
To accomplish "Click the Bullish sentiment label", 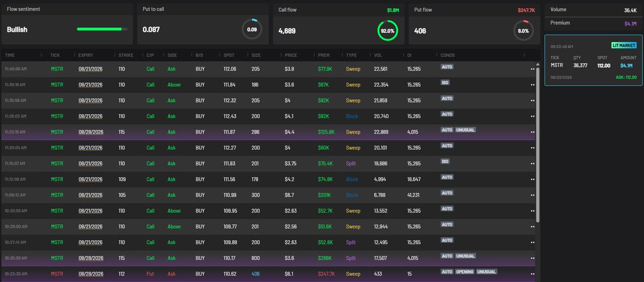I will click(17, 30).
